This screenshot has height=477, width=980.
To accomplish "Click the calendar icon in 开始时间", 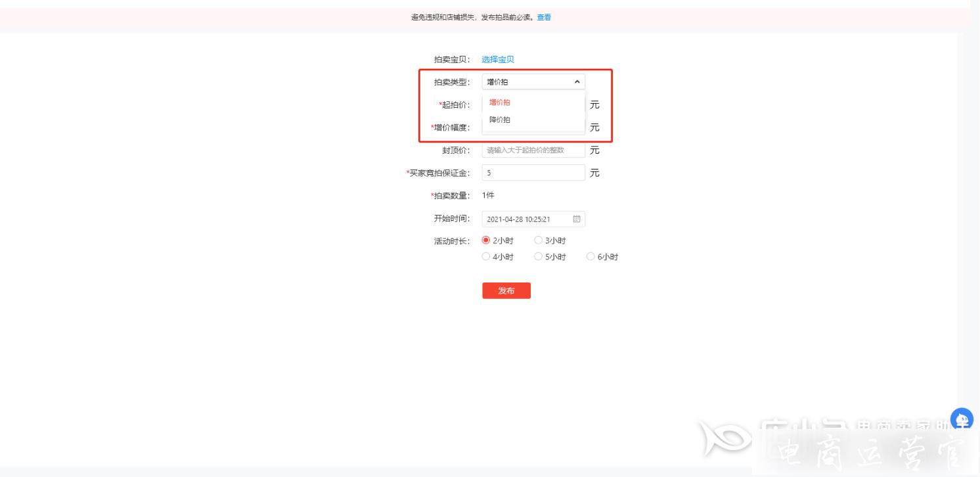I will click(x=577, y=219).
